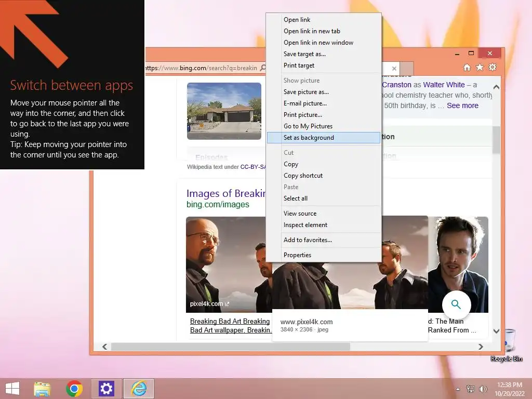Click the vertical scrollbar up arrow
Viewport: 532px width, 399px height.
[496, 87]
